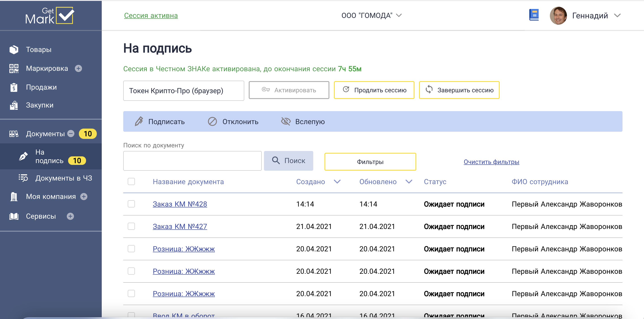Screen dimensions: 644x319
Task: Open the Фильтры button
Action: [370, 162]
